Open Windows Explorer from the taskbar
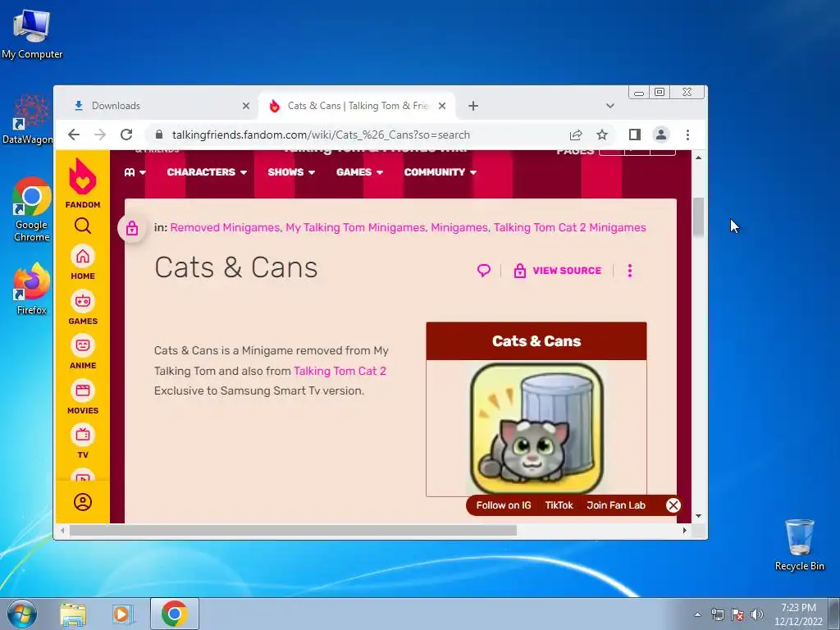This screenshot has width=840, height=630. (x=73, y=614)
